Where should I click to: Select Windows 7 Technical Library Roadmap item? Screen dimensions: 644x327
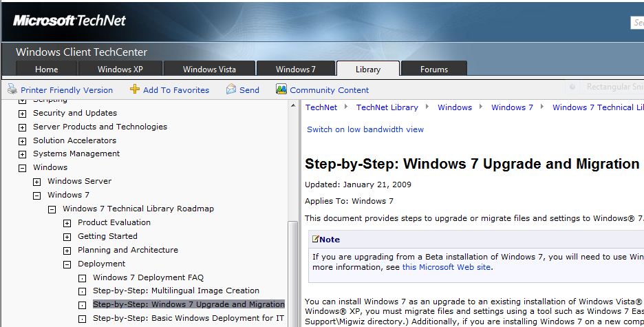[138, 209]
